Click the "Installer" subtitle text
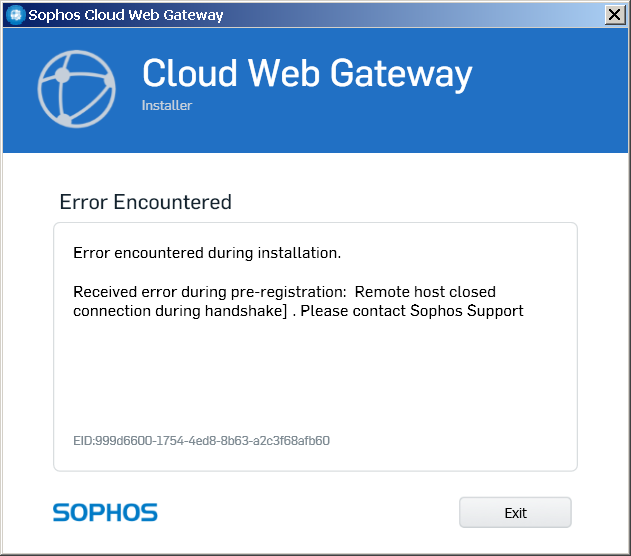 pyautogui.click(x=167, y=105)
